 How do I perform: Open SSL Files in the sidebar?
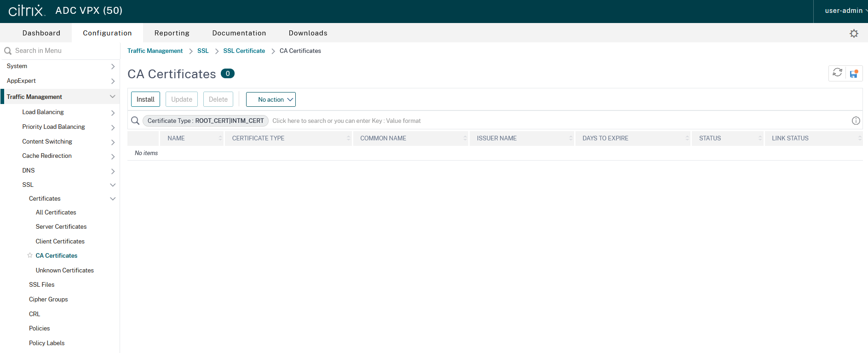(x=42, y=284)
